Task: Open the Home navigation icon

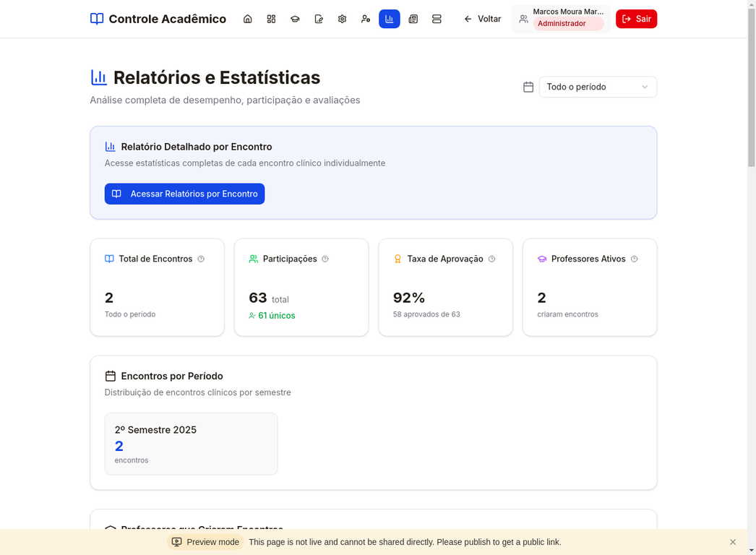Action: click(248, 19)
